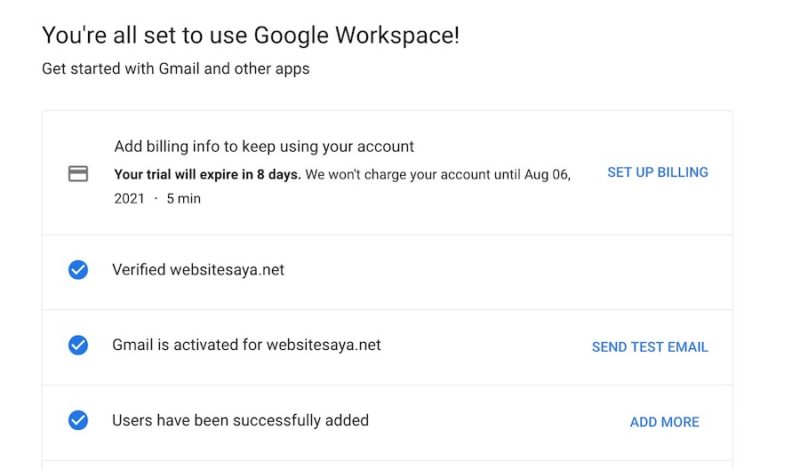Click the word "Workspace!" in the heading
The height and width of the screenshot is (469, 800).
pos(397,36)
